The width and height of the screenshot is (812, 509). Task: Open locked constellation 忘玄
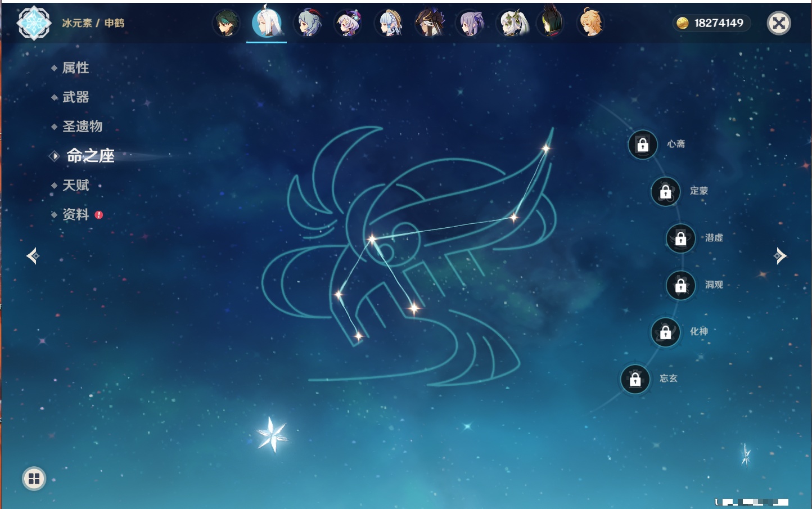click(x=635, y=379)
